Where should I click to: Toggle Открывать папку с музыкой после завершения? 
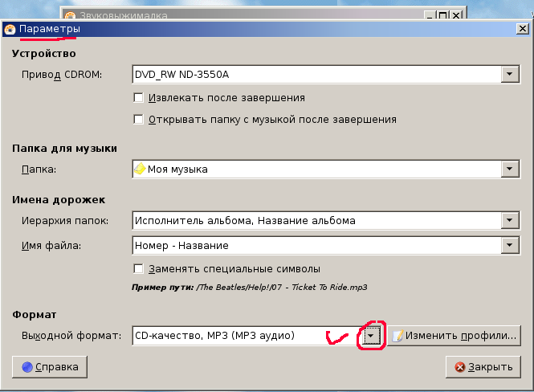point(139,120)
